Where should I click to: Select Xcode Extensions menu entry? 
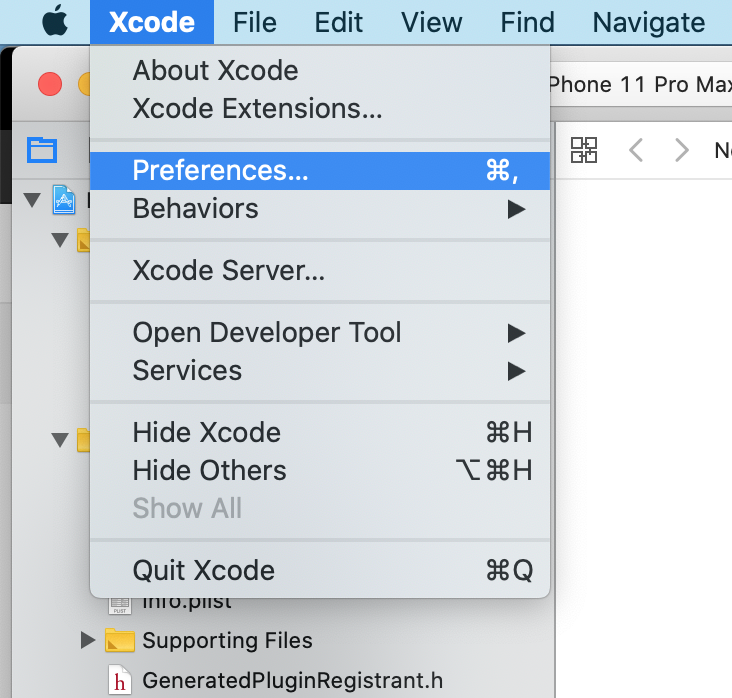(x=257, y=109)
